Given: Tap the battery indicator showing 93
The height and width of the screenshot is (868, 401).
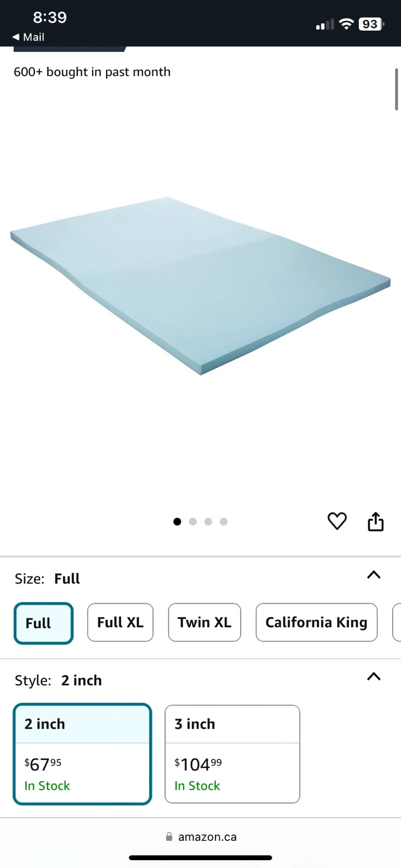Looking at the screenshot, I should click(x=371, y=24).
